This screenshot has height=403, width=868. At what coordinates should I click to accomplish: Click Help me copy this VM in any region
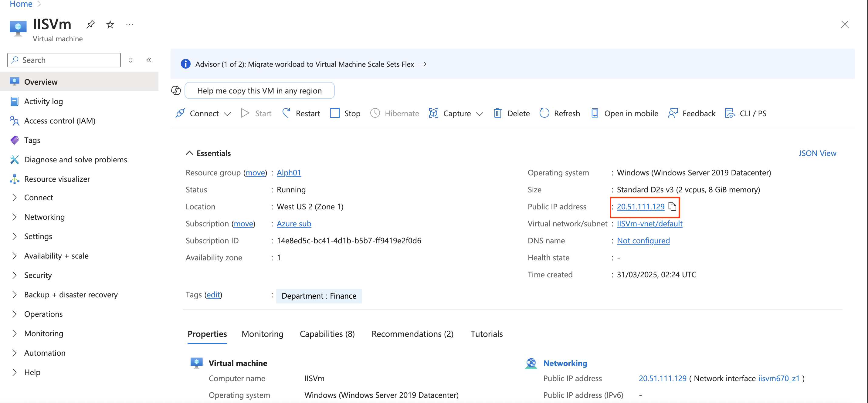(259, 90)
